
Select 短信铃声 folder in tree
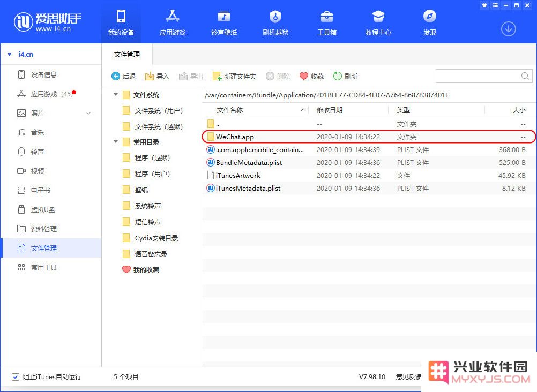tap(142, 222)
